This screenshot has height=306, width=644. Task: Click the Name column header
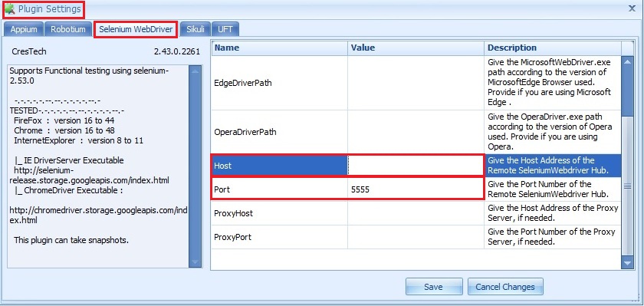pyautogui.click(x=280, y=48)
